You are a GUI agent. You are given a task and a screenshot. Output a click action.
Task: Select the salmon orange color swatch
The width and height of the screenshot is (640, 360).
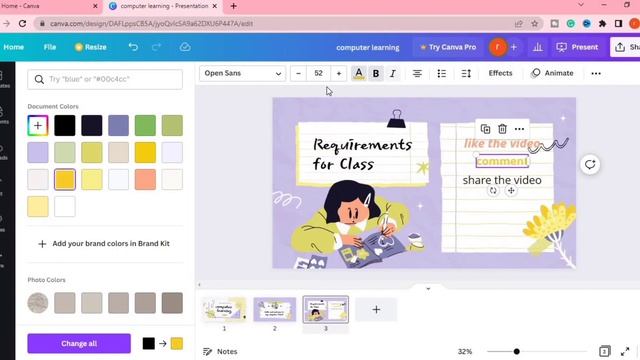[145, 180]
